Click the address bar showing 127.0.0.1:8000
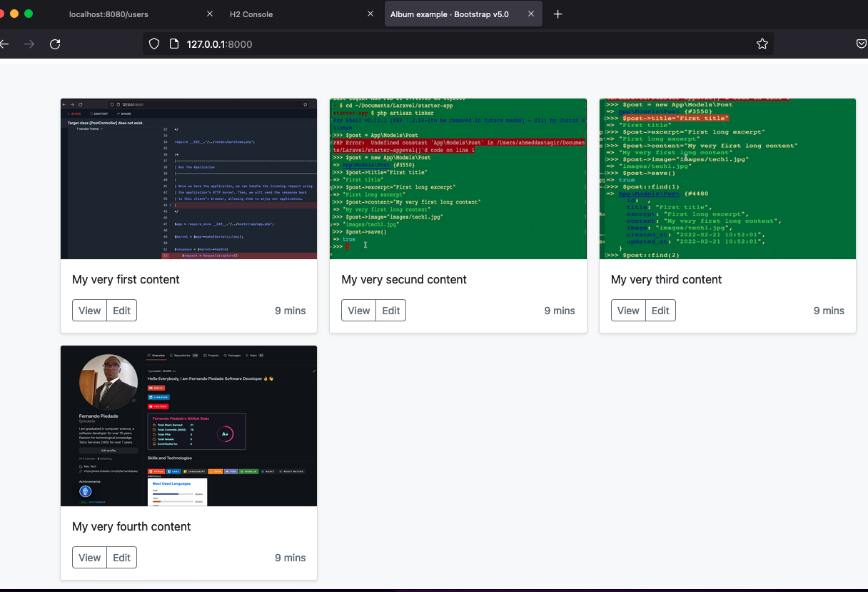Image resolution: width=868 pixels, height=592 pixels. [457, 44]
